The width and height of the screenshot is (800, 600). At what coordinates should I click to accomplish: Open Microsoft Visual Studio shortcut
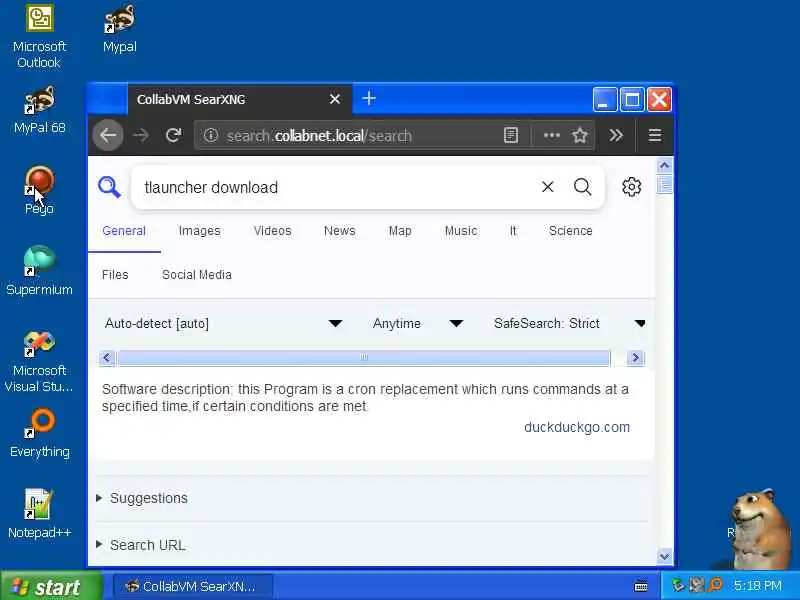[39, 360]
